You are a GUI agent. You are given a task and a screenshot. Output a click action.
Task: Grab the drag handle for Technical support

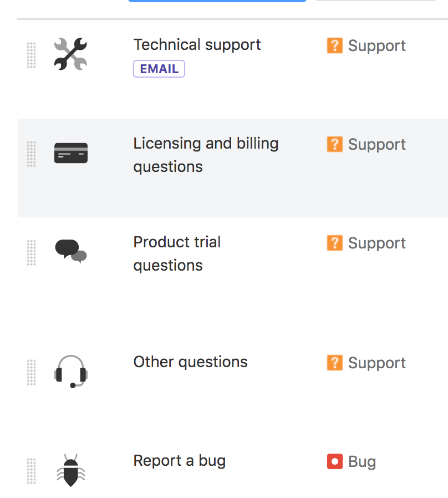point(31,55)
